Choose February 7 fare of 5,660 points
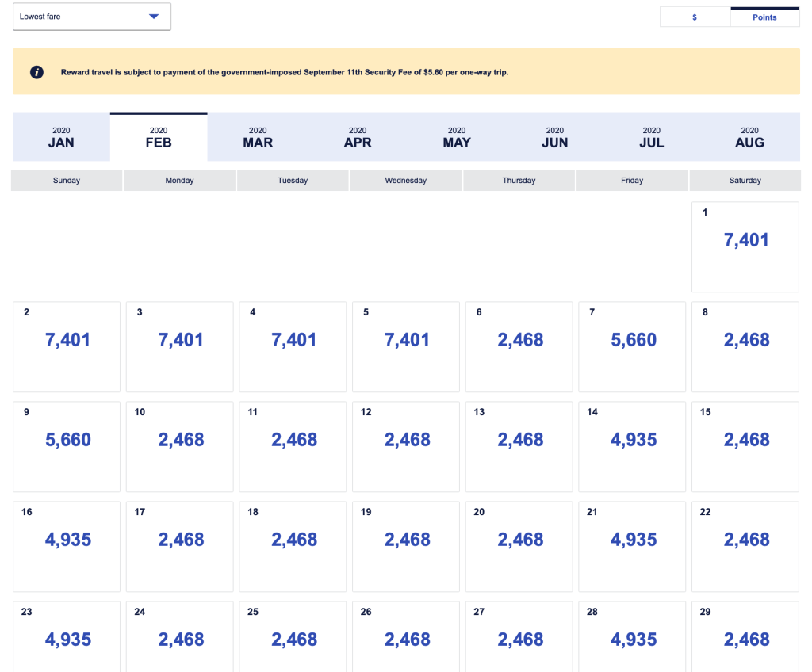812x672 pixels. (x=633, y=346)
